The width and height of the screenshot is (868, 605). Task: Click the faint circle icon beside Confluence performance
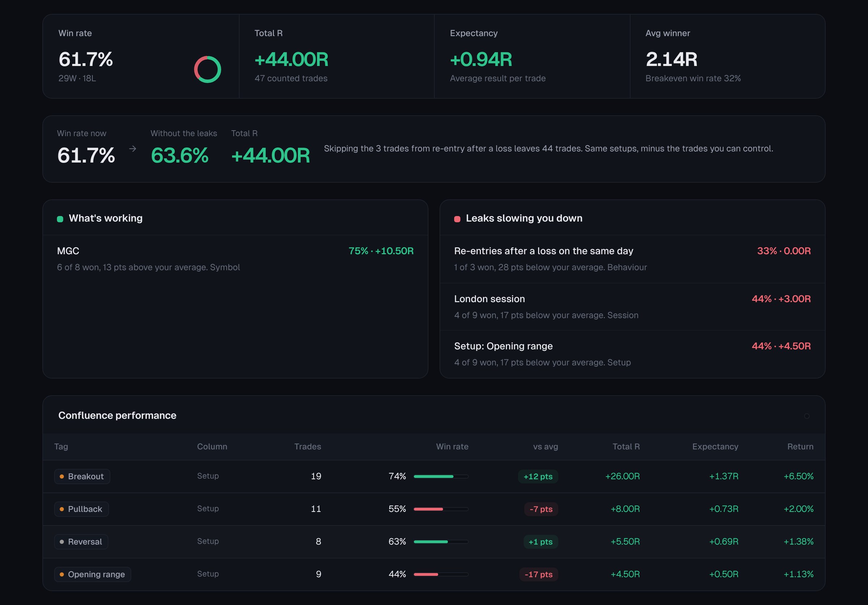(x=807, y=416)
